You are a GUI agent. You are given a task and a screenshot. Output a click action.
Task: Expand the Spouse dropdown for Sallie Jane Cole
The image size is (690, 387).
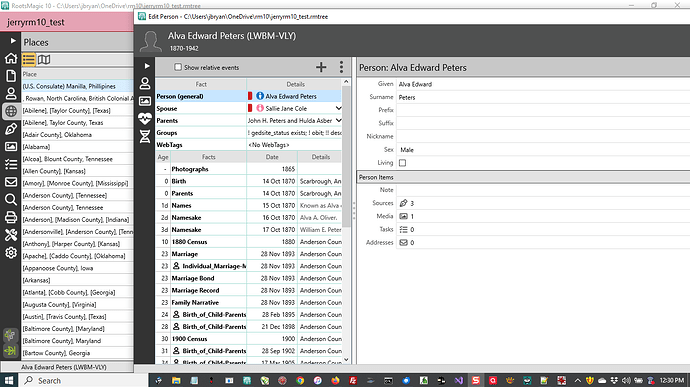(338, 108)
